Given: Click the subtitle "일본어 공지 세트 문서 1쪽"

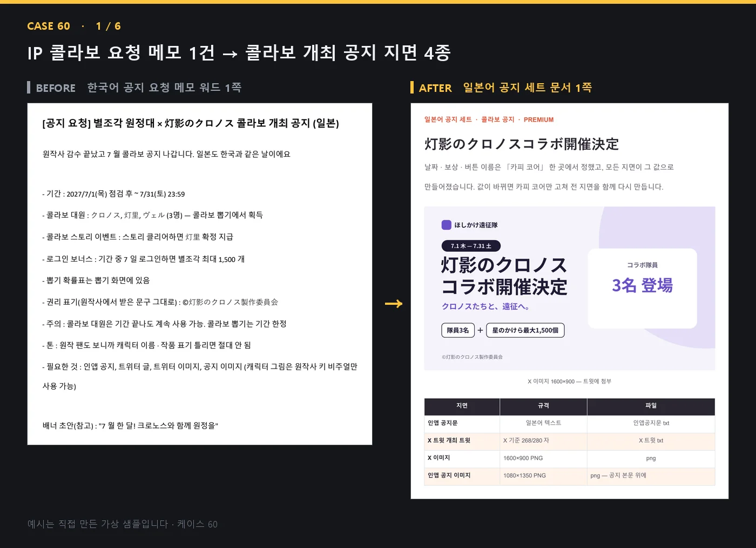Looking at the screenshot, I should pyautogui.click(x=528, y=88).
